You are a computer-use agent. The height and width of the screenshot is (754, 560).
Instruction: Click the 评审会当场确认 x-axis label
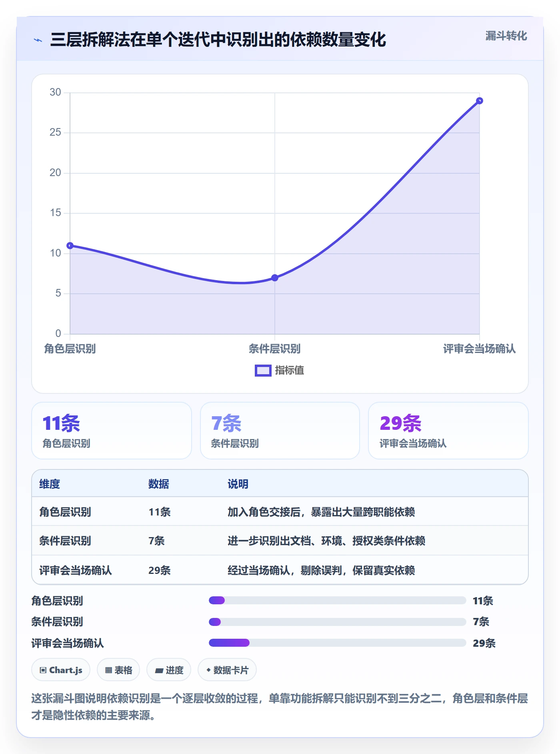[x=480, y=349]
